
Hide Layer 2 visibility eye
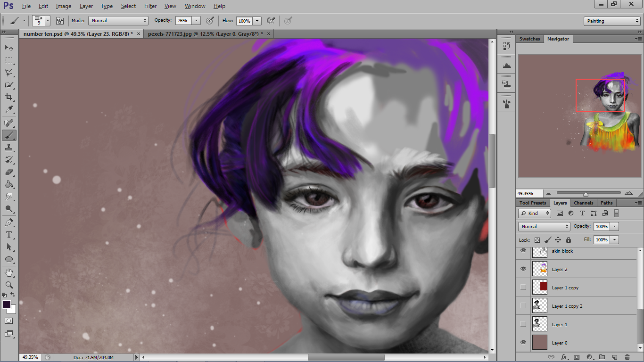tap(523, 269)
